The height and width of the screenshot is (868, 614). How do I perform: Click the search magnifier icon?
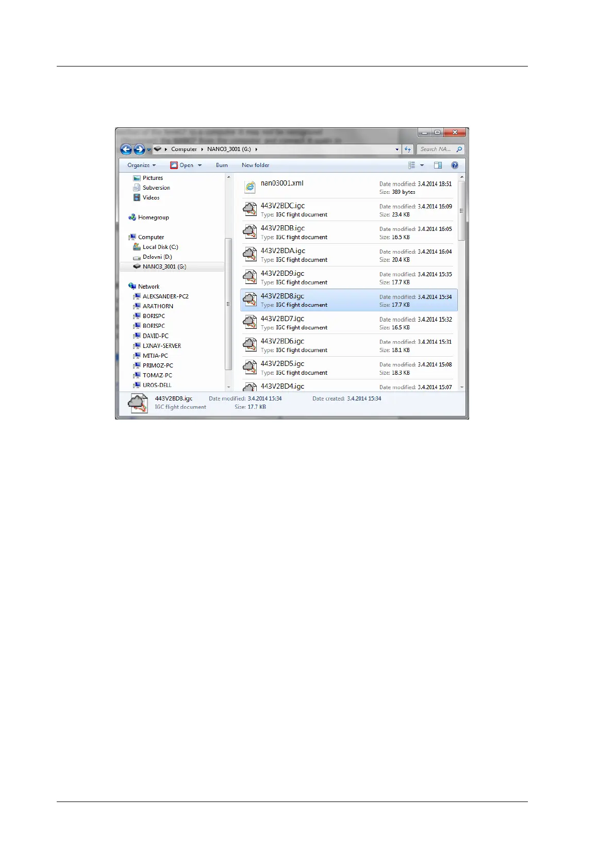[459, 149]
